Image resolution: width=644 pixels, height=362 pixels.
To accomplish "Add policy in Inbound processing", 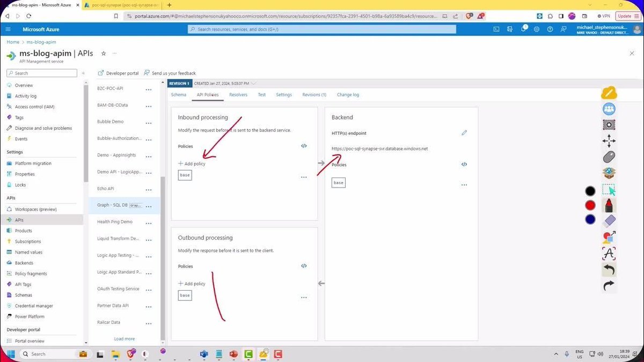I will [192, 164].
